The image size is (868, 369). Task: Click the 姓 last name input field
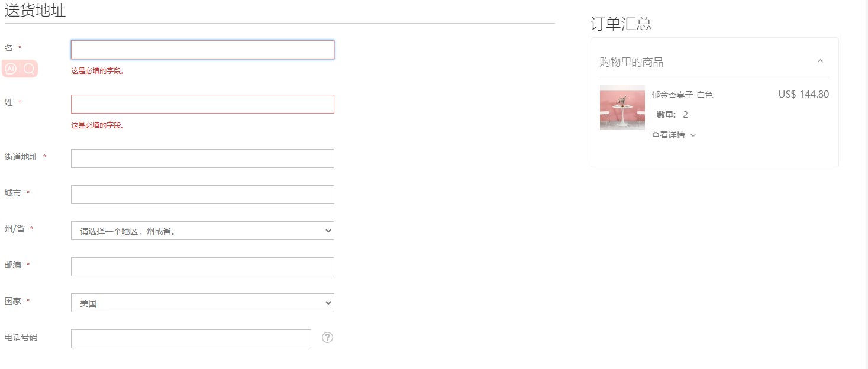coord(202,104)
